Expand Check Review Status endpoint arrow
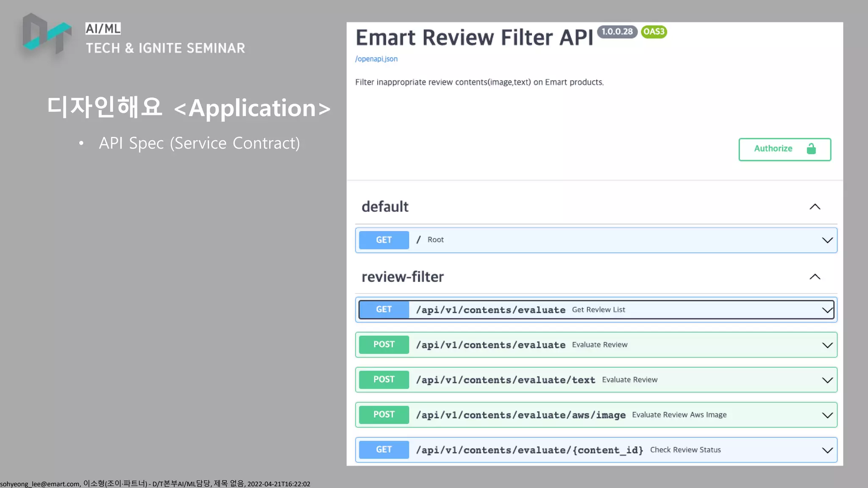 pyautogui.click(x=827, y=450)
